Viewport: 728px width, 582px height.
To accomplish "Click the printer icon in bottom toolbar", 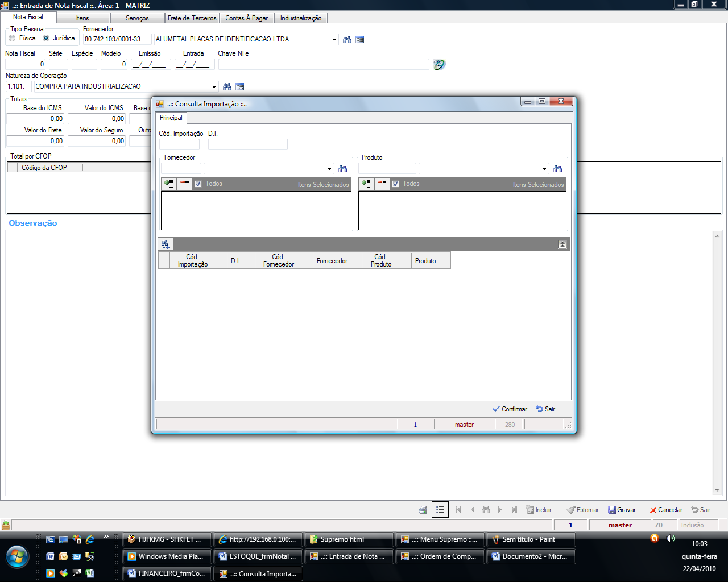I will 423,510.
